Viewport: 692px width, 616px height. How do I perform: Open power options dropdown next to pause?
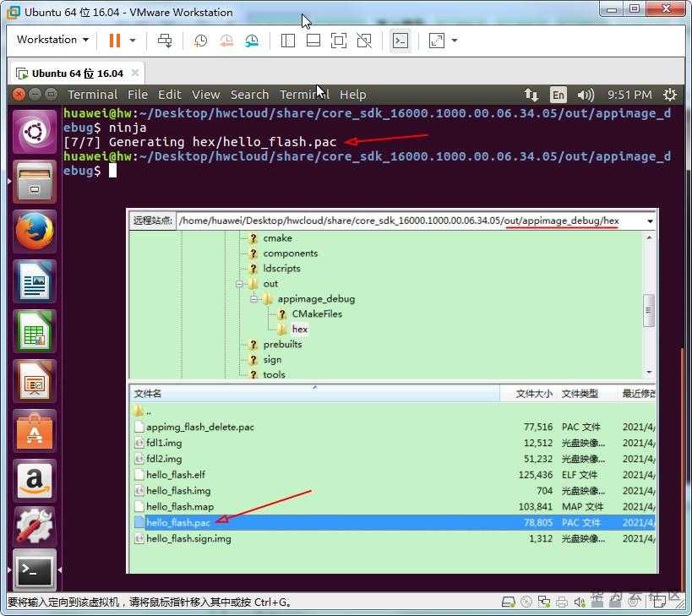[x=133, y=41]
